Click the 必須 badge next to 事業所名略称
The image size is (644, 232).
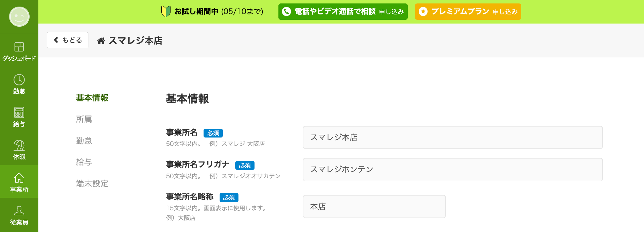pos(229,197)
